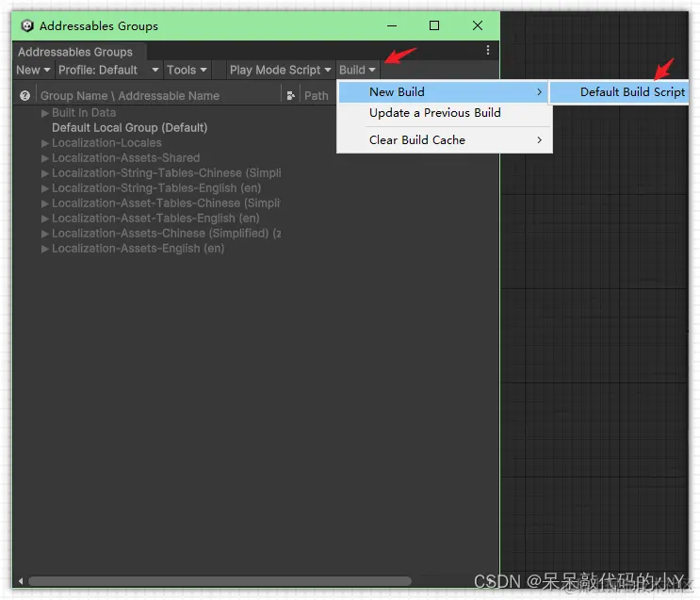
Task: Select Default Build Script from the submenu
Action: click(619, 92)
